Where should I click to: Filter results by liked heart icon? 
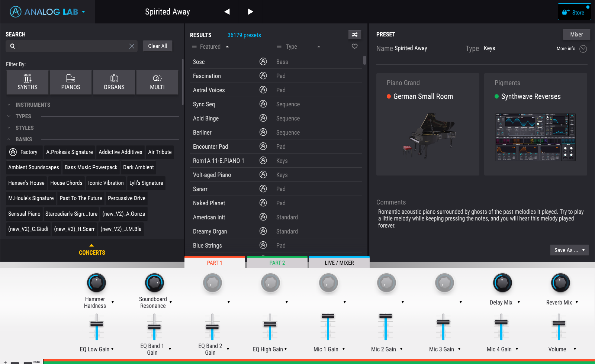click(x=355, y=46)
